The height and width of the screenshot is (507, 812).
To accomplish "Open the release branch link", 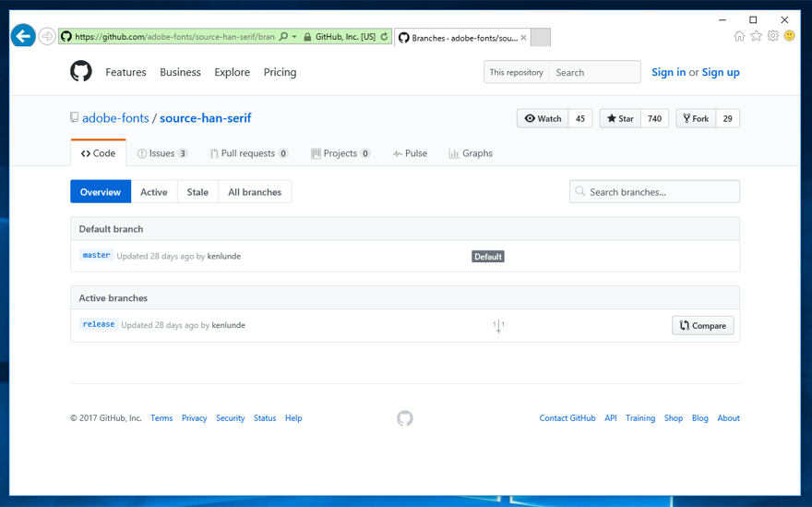I will (x=99, y=324).
